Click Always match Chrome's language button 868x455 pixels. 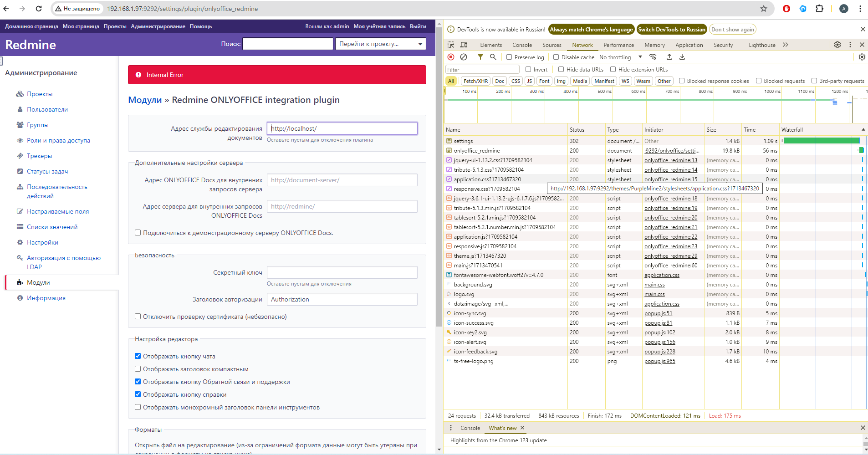(591, 29)
